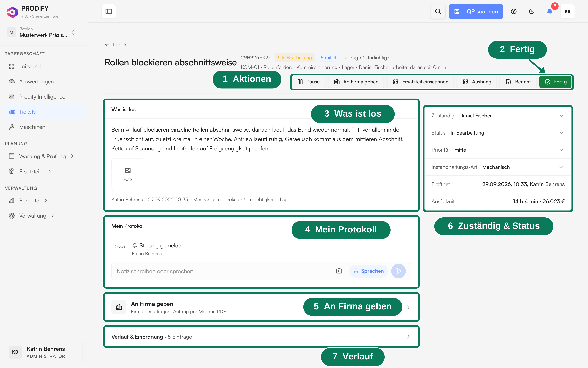Click the send note arrow icon
The width and height of the screenshot is (588, 368).
(399, 271)
